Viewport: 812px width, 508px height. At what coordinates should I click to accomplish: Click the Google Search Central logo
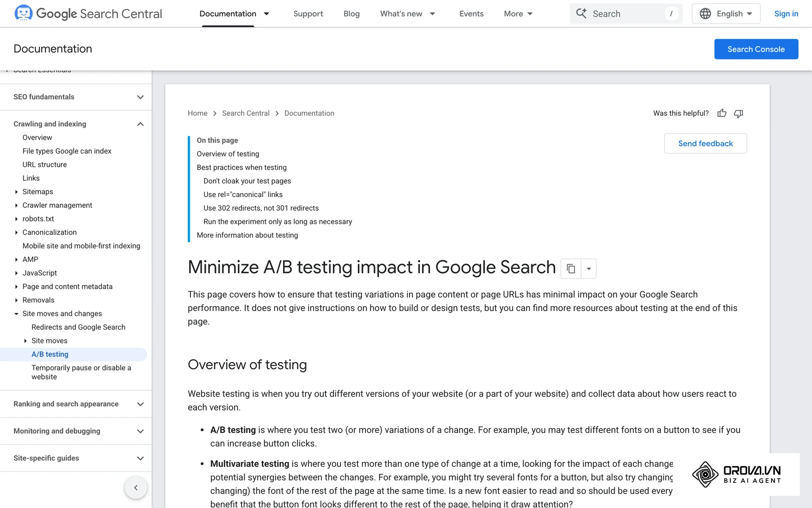click(88, 13)
